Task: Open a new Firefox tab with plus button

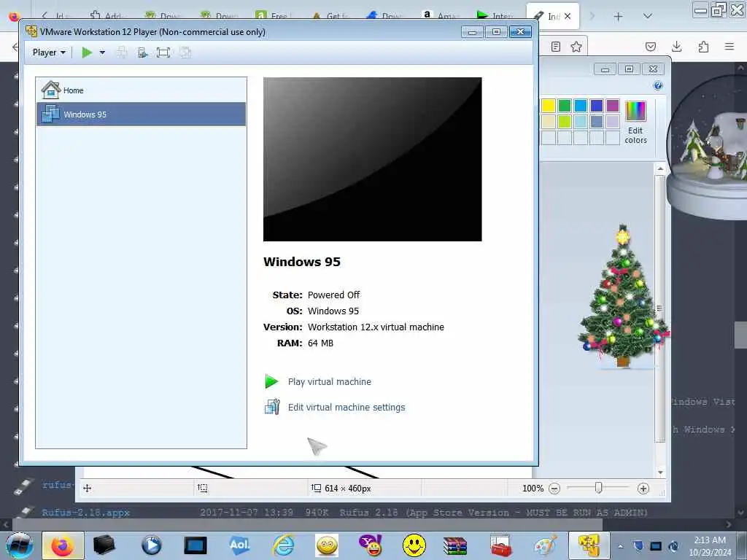Action: [618, 17]
